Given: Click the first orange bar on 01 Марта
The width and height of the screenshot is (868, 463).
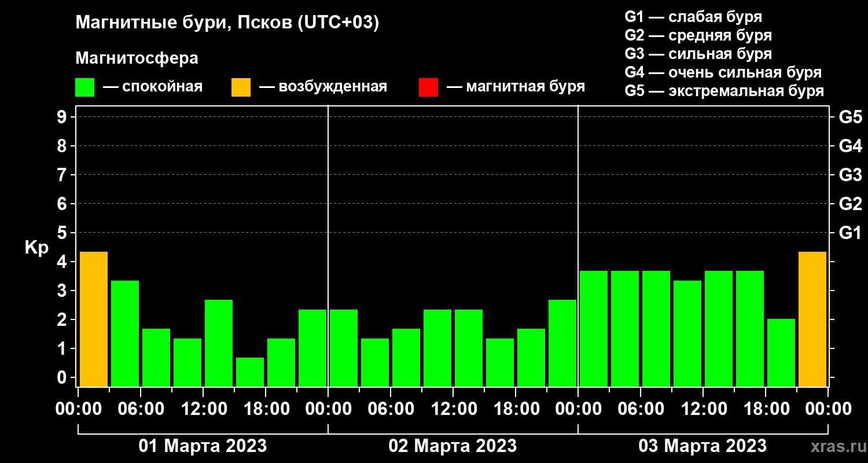Looking at the screenshot, I should 94,319.
